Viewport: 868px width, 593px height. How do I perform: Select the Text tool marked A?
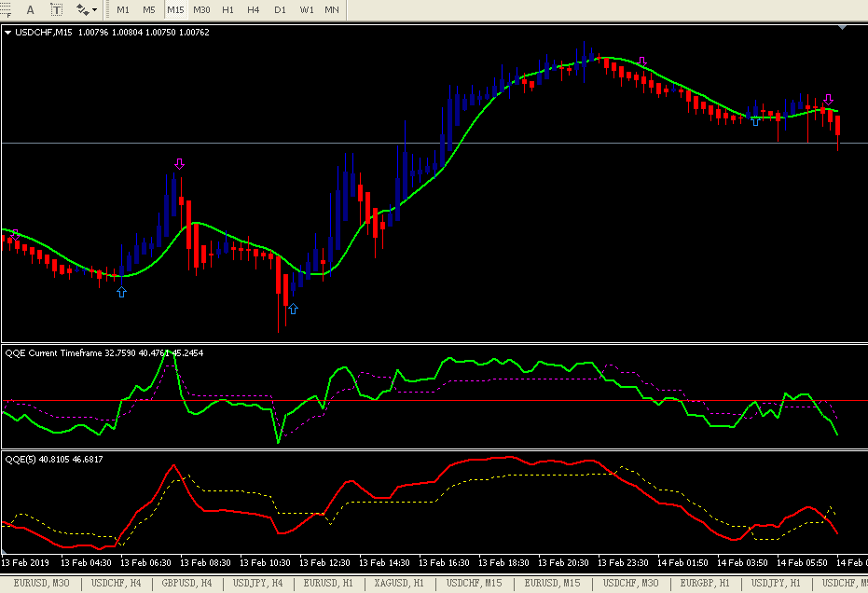tap(30, 9)
